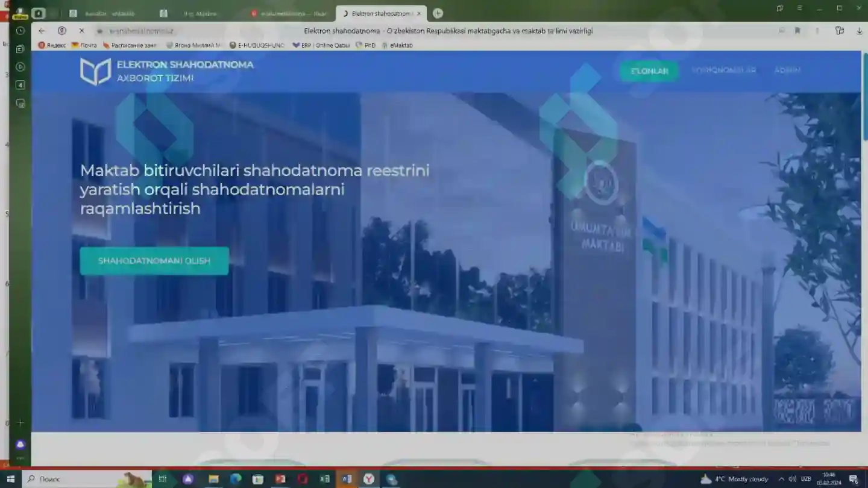
Task: Open sidebar history clock icon
Action: 20,31
